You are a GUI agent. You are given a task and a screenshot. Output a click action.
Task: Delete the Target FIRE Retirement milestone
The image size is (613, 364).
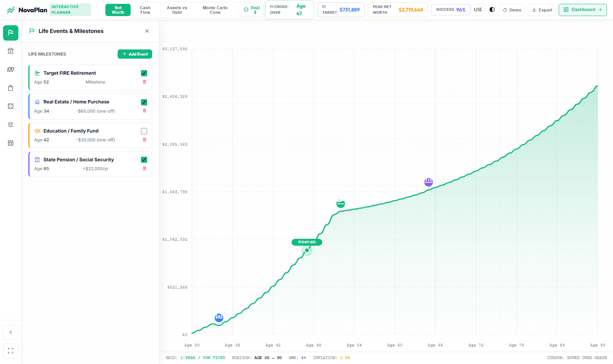144,82
